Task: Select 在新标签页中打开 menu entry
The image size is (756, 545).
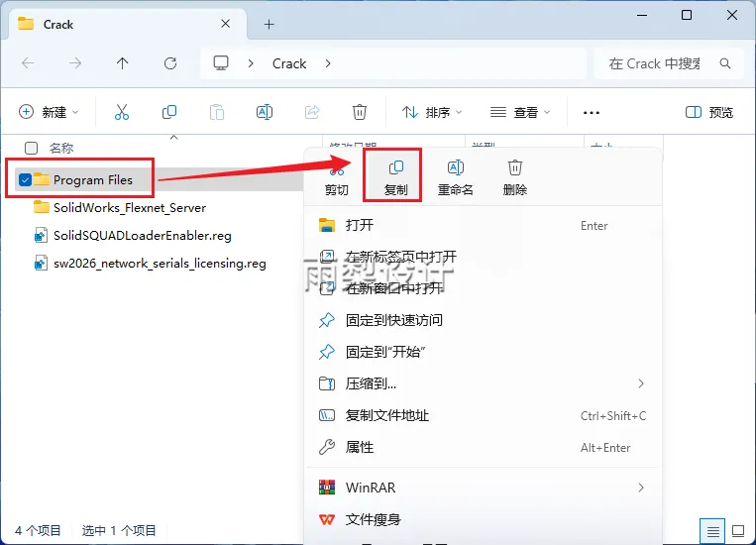Action: coord(484,256)
